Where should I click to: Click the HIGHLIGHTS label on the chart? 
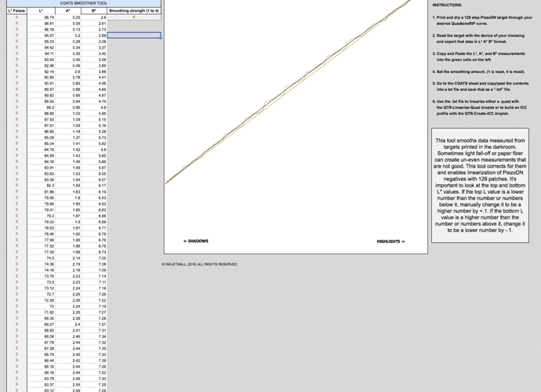pos(390,241)
